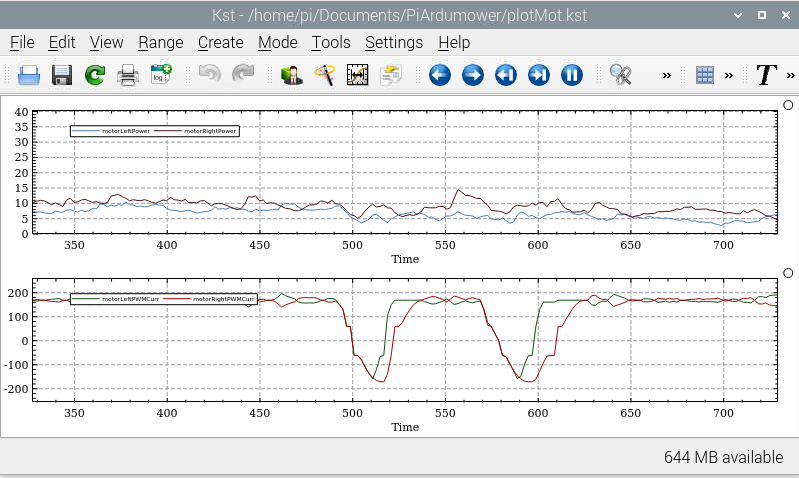Screen dimensions: 799x478
Task: Open the Edit menu
Action: point(62,42)
